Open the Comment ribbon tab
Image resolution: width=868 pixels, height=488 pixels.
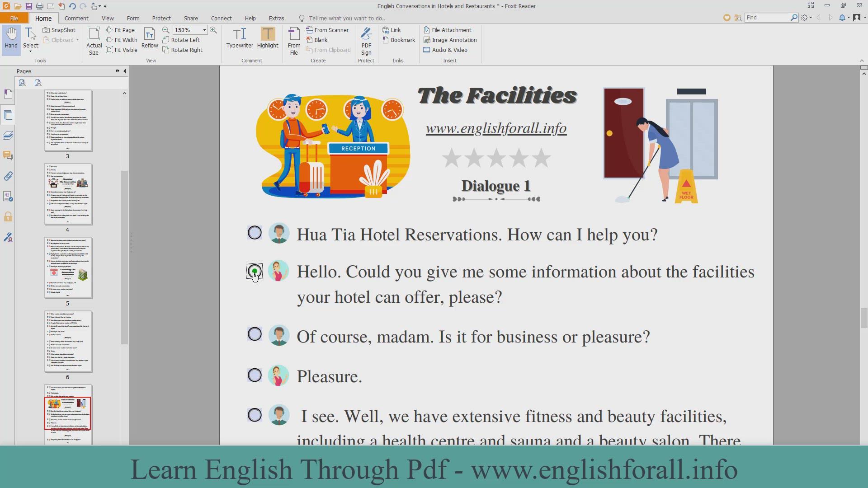[76, 18]
